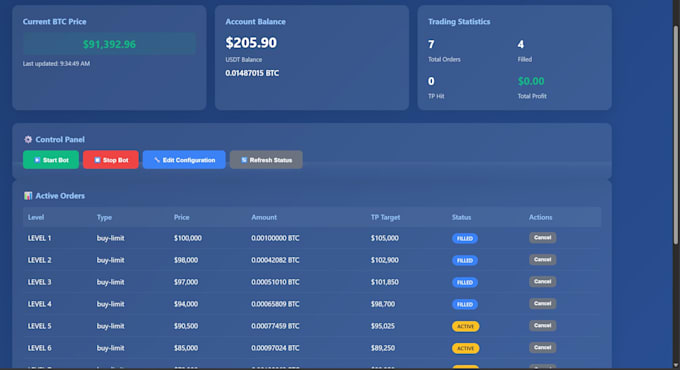Cancel the LEVEL 5 order
This screenshot has width=680, height=370.
[x=542, y=326]
